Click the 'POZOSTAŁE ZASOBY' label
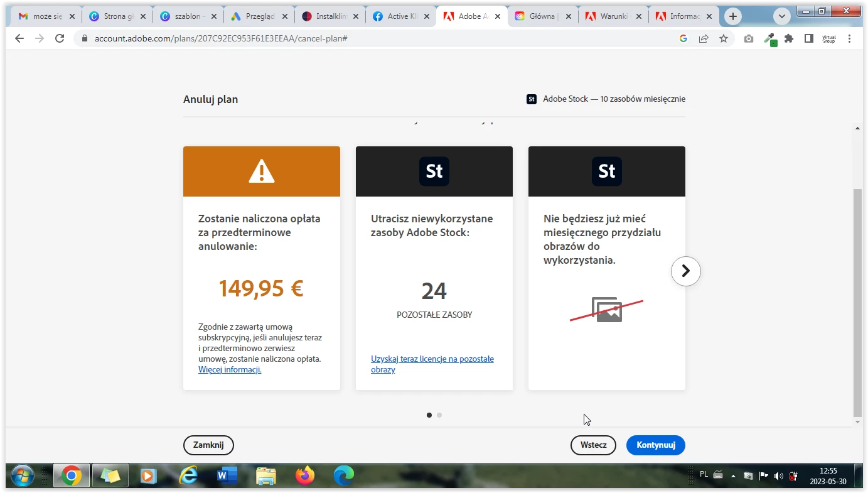Image resolution: width=868 pixels, height=493 pixels. coord(434,315)
